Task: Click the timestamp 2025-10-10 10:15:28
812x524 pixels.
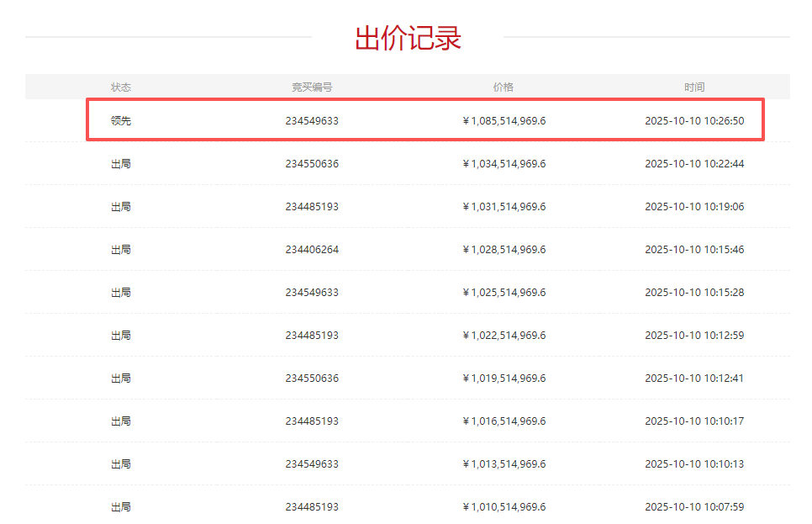Action: click(694, 293)
